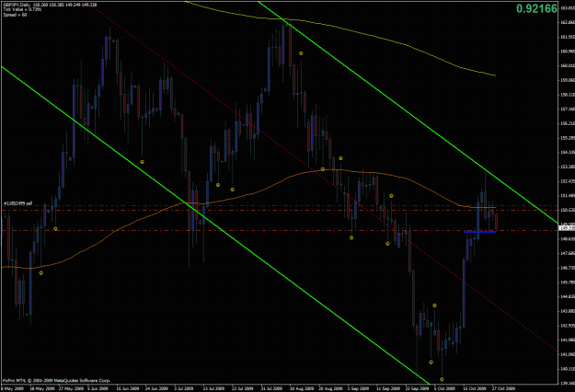Click the yellow marker right of the August peak

coord(301,53)
